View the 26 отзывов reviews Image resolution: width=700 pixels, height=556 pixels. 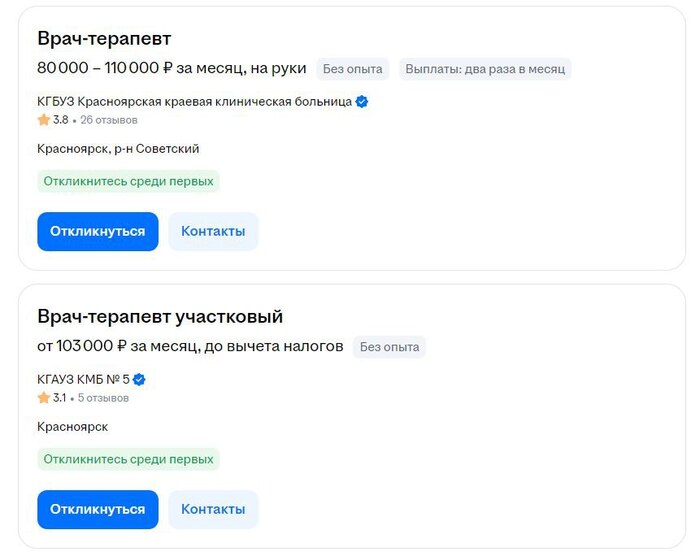point(109,120)
